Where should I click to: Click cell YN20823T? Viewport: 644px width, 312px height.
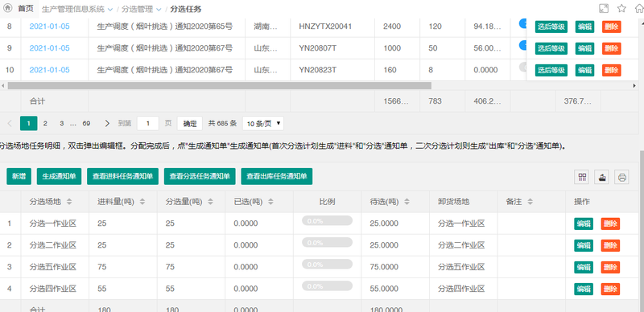pyautogui.click(x=318, y=70)
